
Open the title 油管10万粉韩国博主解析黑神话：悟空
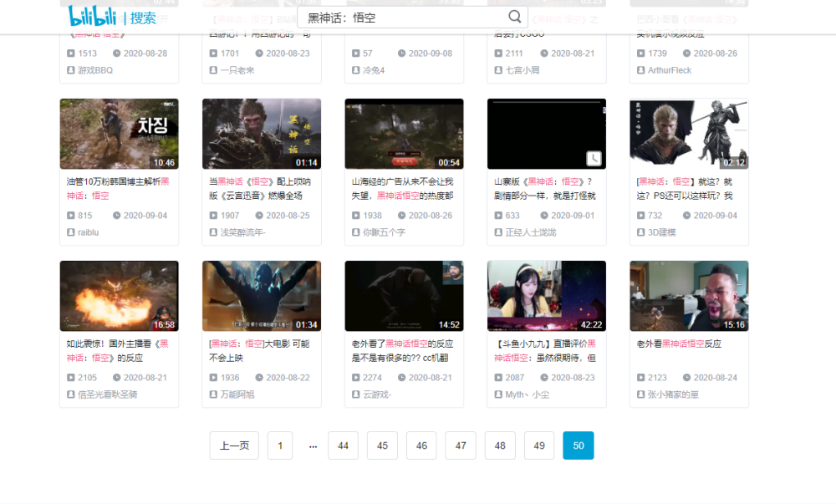tap(118, 189)
